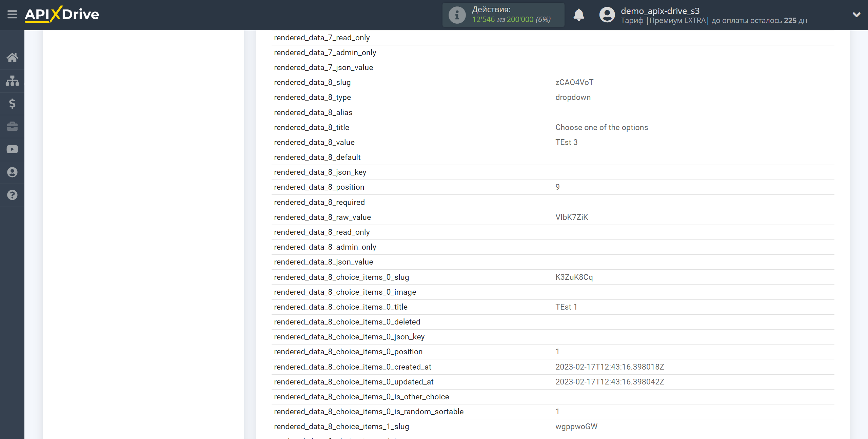The width and height of the screenshot is (868, 439).
Task: Select the value zCAO4VoT
Action: [574, 82]
